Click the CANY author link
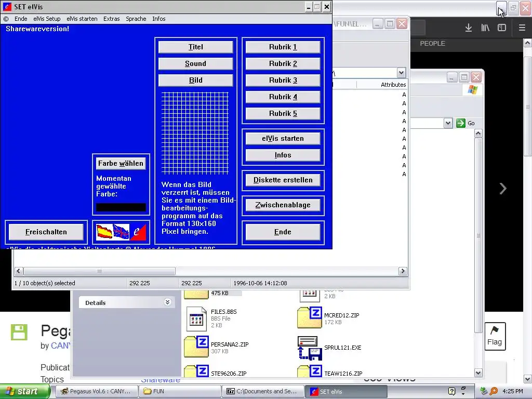532x399 pixels. point(60,345)
